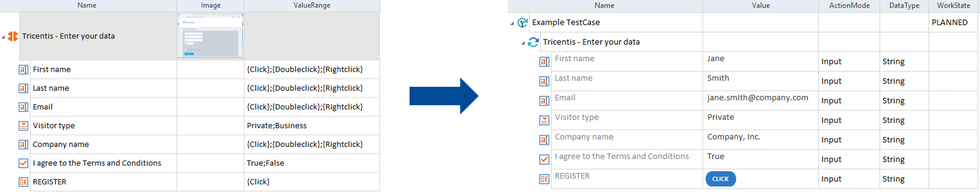Screen dimensions: 980x192
Task: Collapse the Example TestCase node
Action: (x=512, y=23)
